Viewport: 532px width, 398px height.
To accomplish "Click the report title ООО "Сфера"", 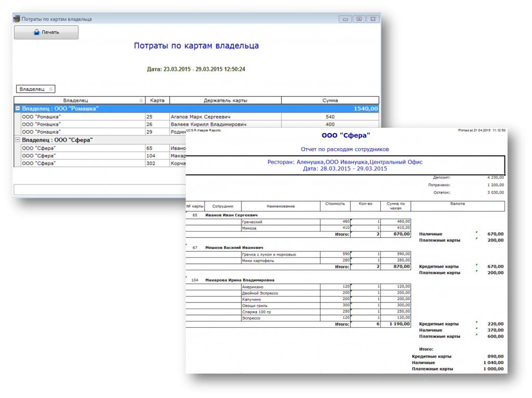I will [345, 136].
